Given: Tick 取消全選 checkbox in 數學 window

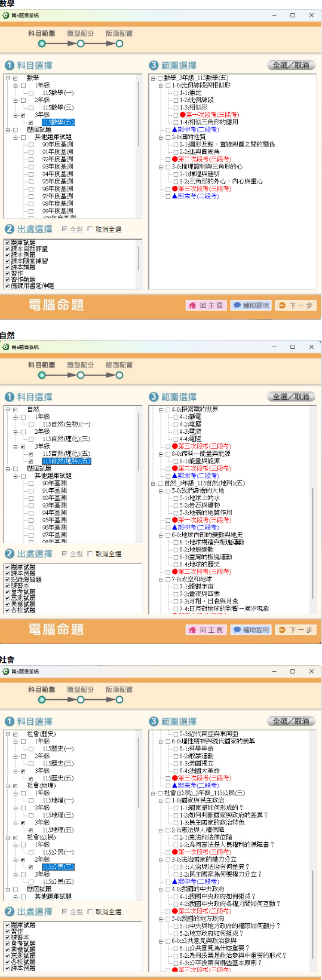Looking at the screenshot, I should 90,229.
